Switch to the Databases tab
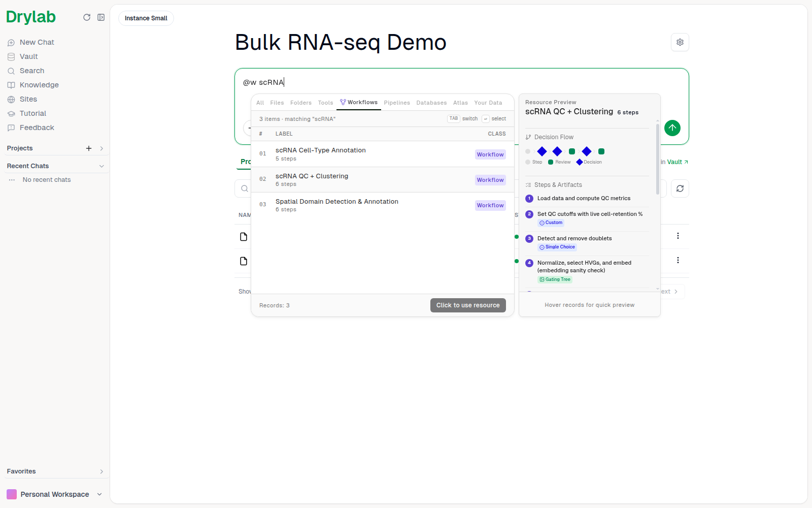Image resolution: width=812 pixels, height=508 pixels. pos(431,103)
